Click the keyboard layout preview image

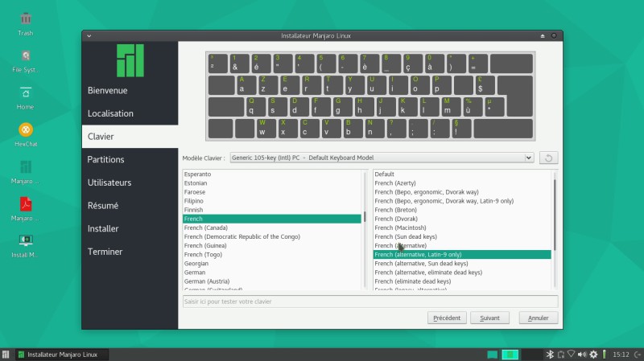[370, 96]
